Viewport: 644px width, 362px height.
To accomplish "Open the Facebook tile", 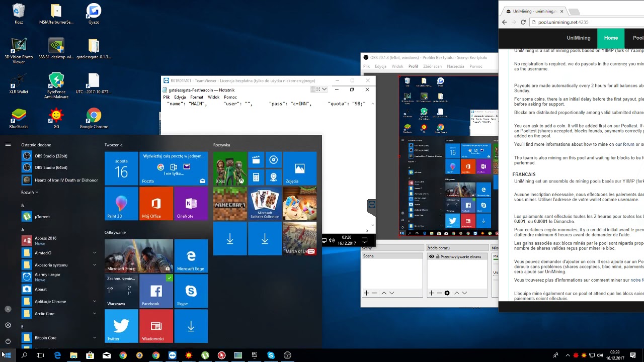I will point(156,291).
